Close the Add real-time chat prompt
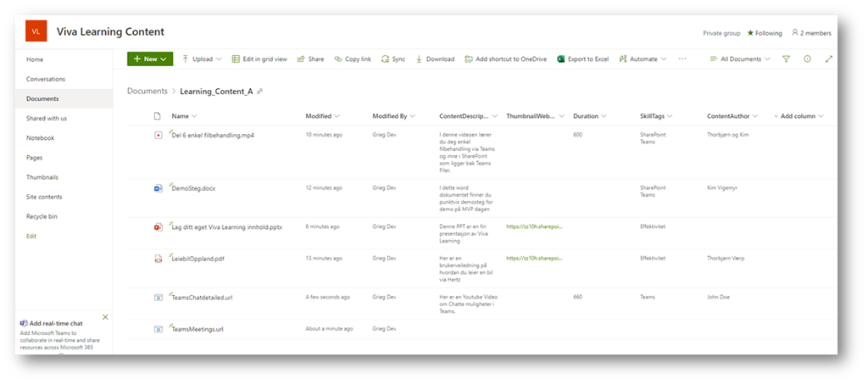This screenshot has width=868, height=385. [x=105, y=317]
